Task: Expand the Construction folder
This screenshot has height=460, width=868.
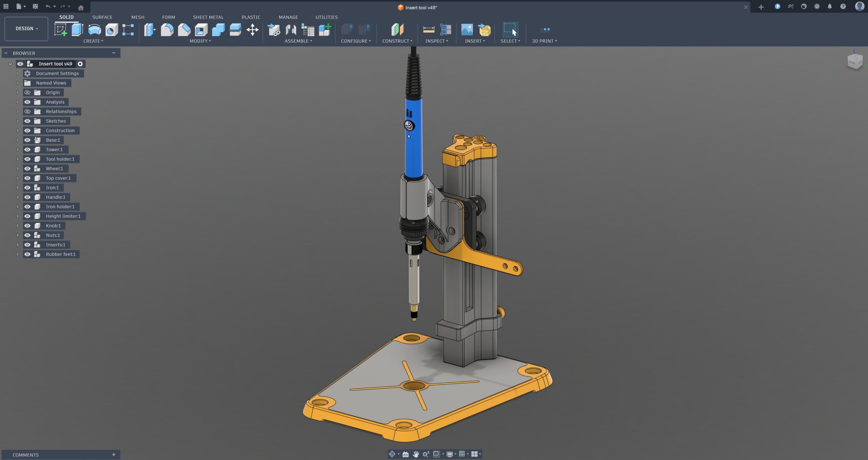Action: point(17,130)
